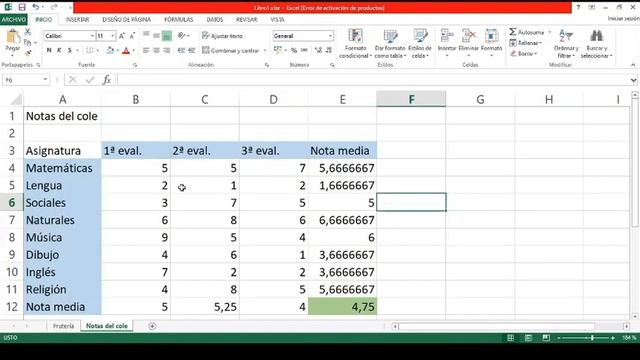Open the General number format dropdown

point(330,36)
